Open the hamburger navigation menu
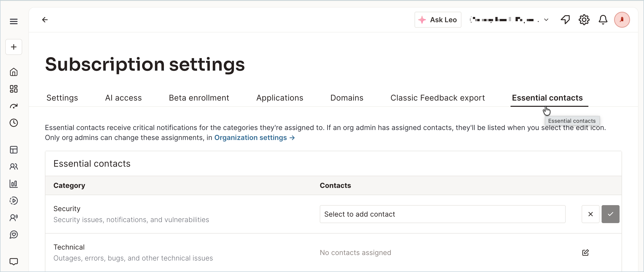This screenshot has height=272, width=644. pyautogui.click(x=13, y=21)
